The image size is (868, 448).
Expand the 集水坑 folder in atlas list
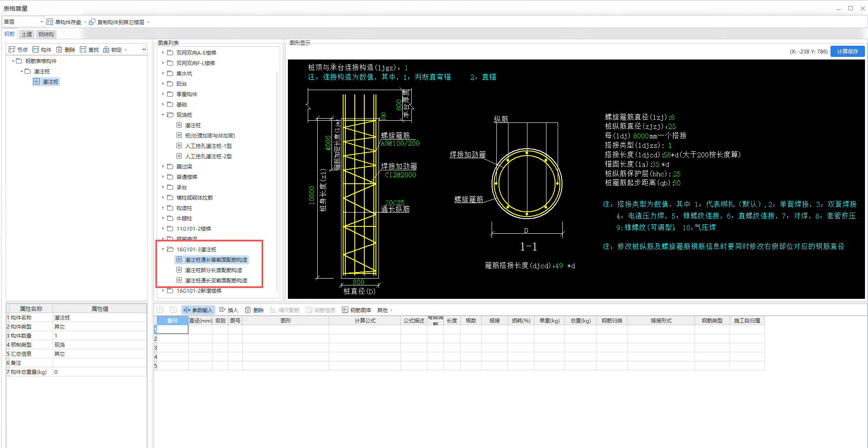[x=163, y=73]
